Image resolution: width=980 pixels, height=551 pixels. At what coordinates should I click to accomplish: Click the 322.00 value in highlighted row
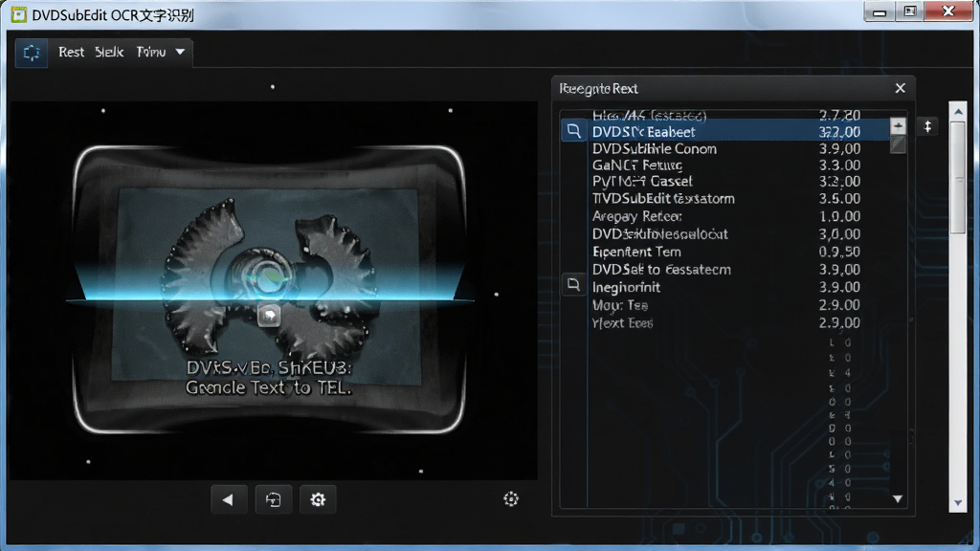[839, 132]
